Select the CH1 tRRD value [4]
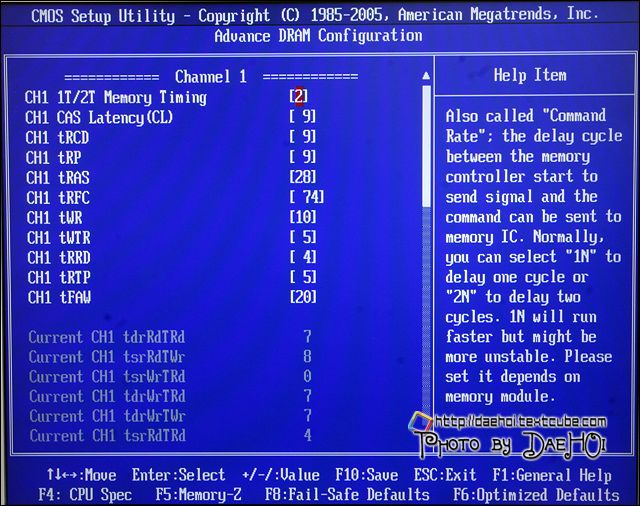 point(302,257)
